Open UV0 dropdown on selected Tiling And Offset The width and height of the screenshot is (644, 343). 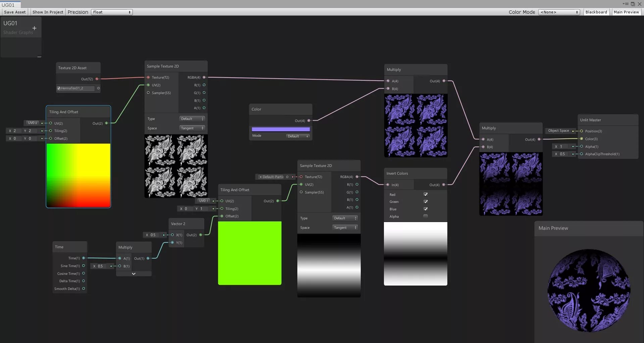coord(32,123)
